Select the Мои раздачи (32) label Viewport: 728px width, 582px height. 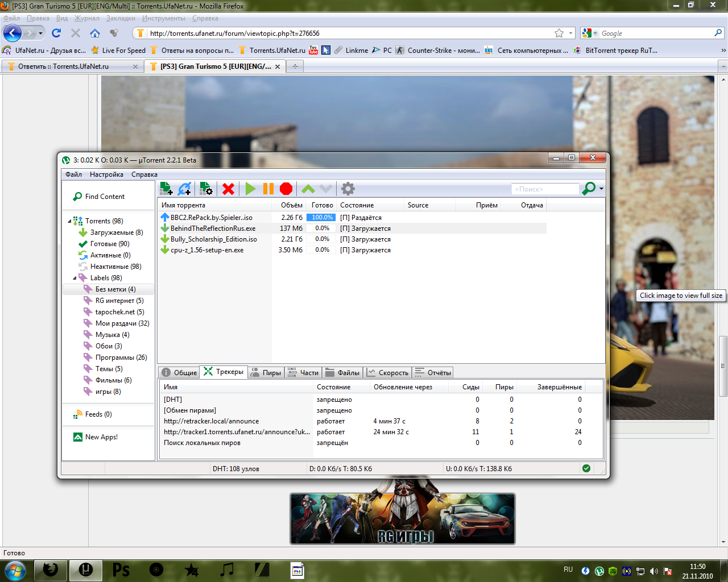(117, 323)
